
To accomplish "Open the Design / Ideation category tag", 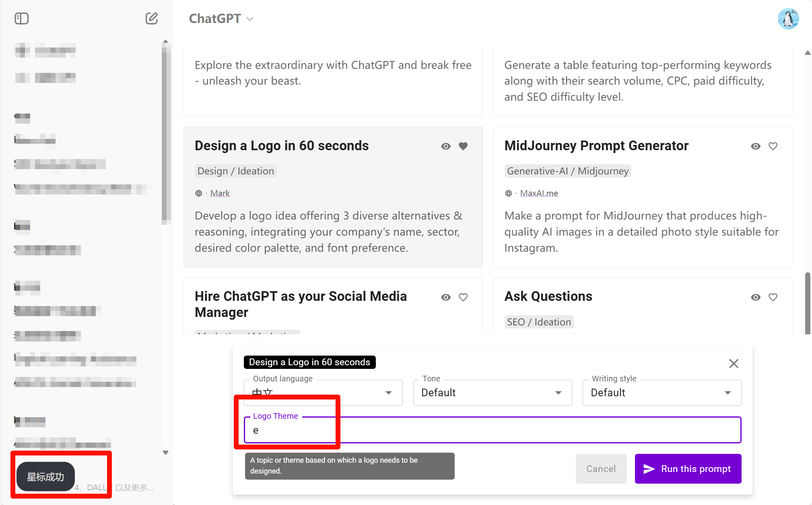I will coord(236,171).
